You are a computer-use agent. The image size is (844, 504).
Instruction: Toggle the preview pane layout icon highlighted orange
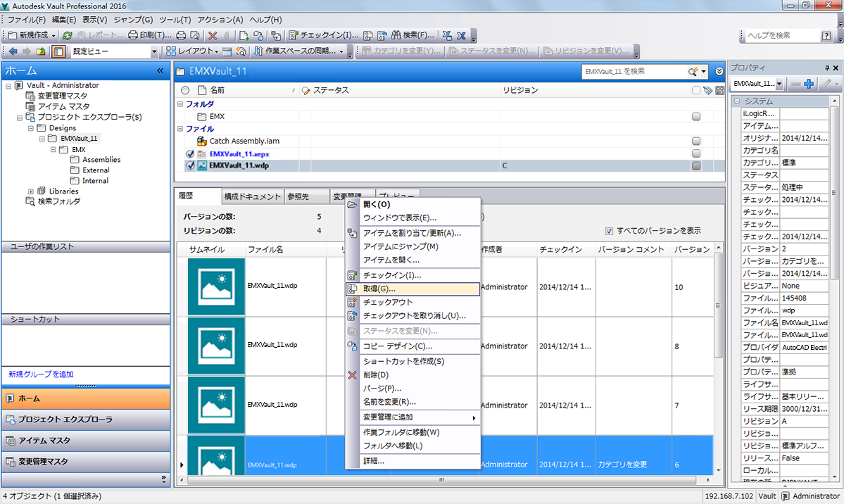pyautogui.click(x=58, y=51)
